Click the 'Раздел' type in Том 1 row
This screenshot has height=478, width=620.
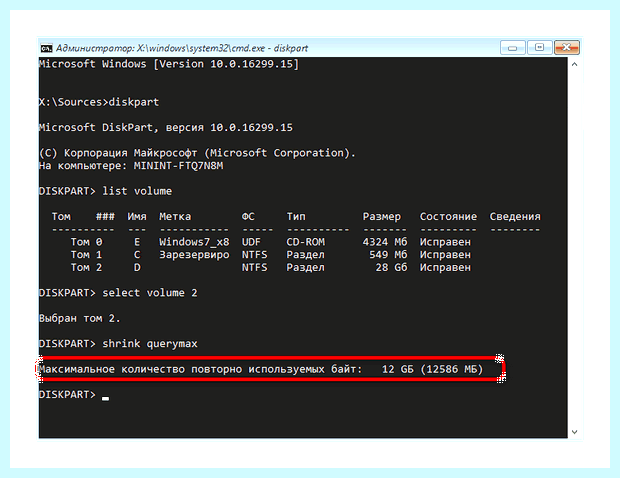click(x=306, y=255)
